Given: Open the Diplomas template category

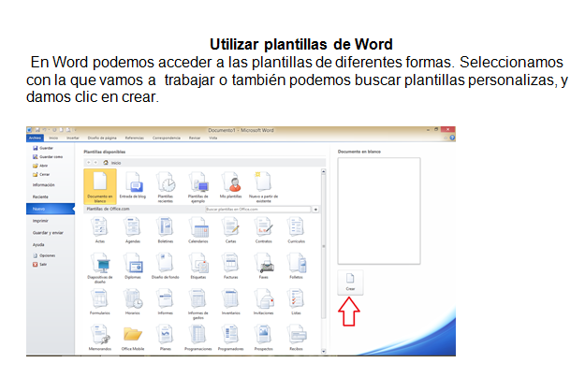Looking at the screenshot, I should click(x=133, y=266).
